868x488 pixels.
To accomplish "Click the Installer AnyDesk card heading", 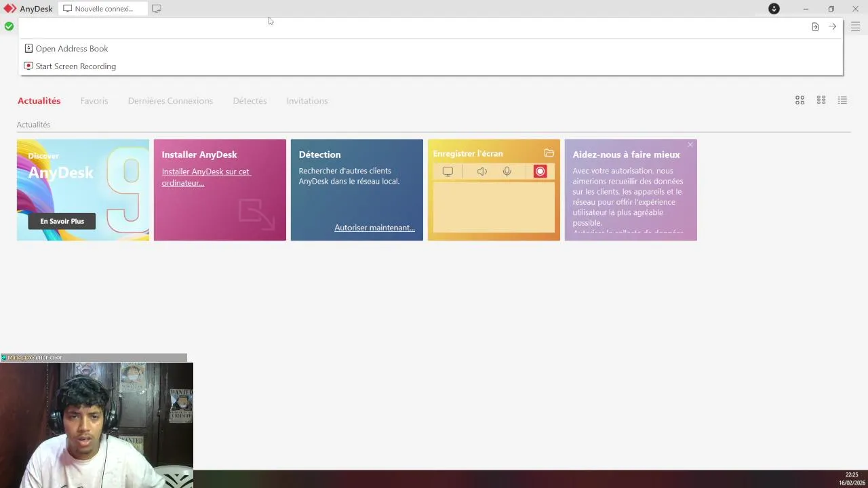I will [199, 155].
